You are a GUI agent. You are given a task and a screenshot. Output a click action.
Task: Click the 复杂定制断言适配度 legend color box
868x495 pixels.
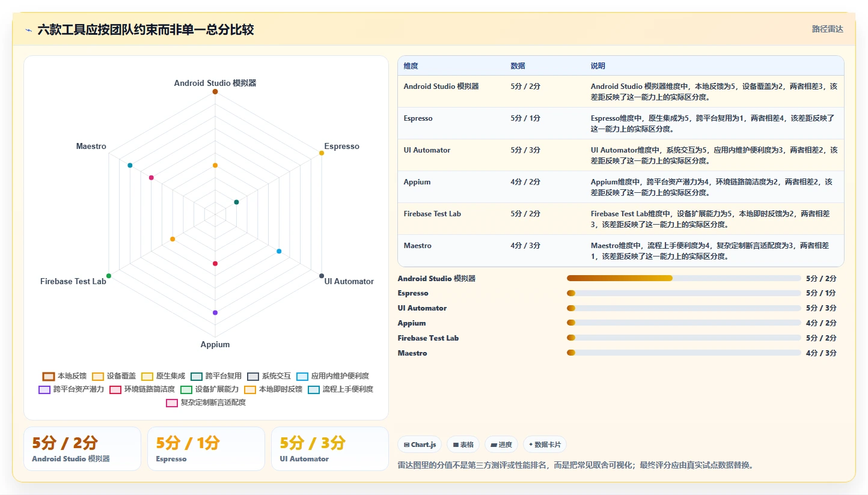coord(172,402)
